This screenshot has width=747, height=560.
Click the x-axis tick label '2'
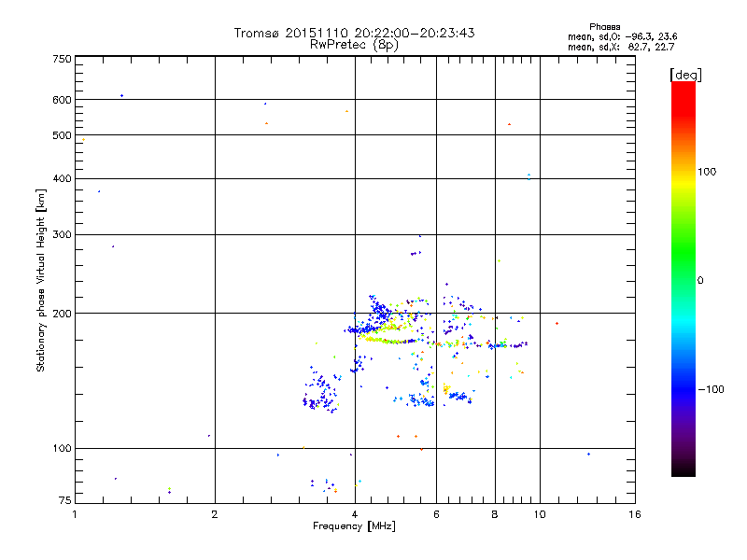(x=215, y=514)
